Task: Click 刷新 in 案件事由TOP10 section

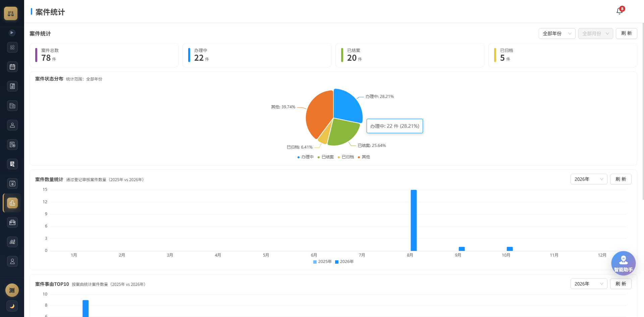Action: click(621, 284)
